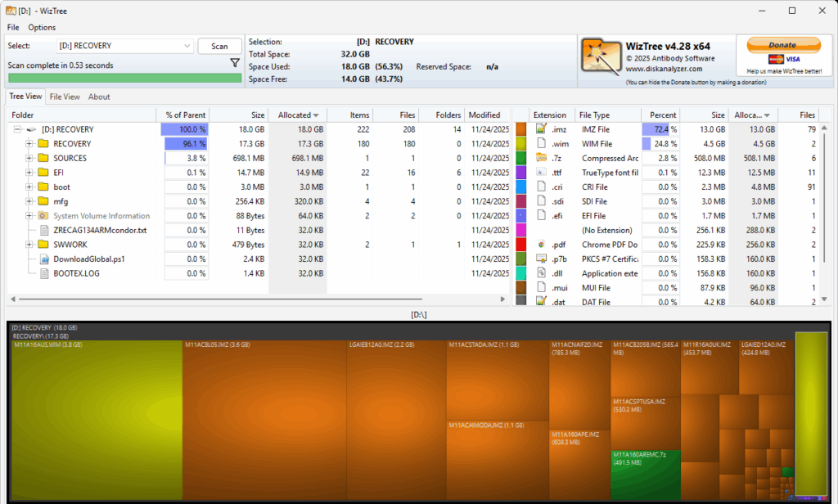Screen dimensions: 838x504
Task: Open the Options menu
Action: [x=42, y=27]
